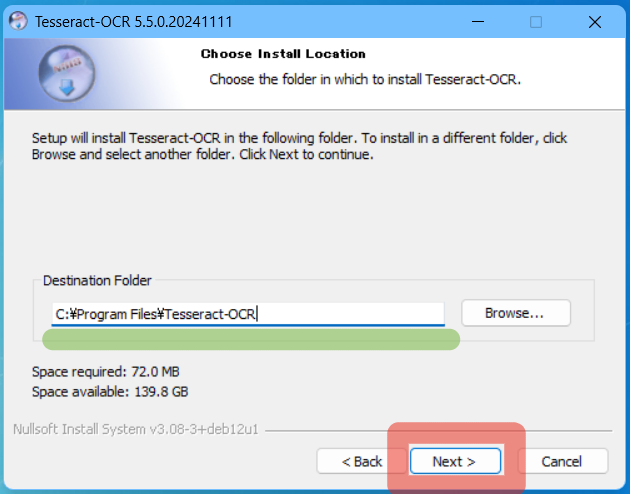Screen dimensions: 630x494
Task: Click the Tesseract-OCR 5.5.0.20241111 window title
Action: (134, 22)
